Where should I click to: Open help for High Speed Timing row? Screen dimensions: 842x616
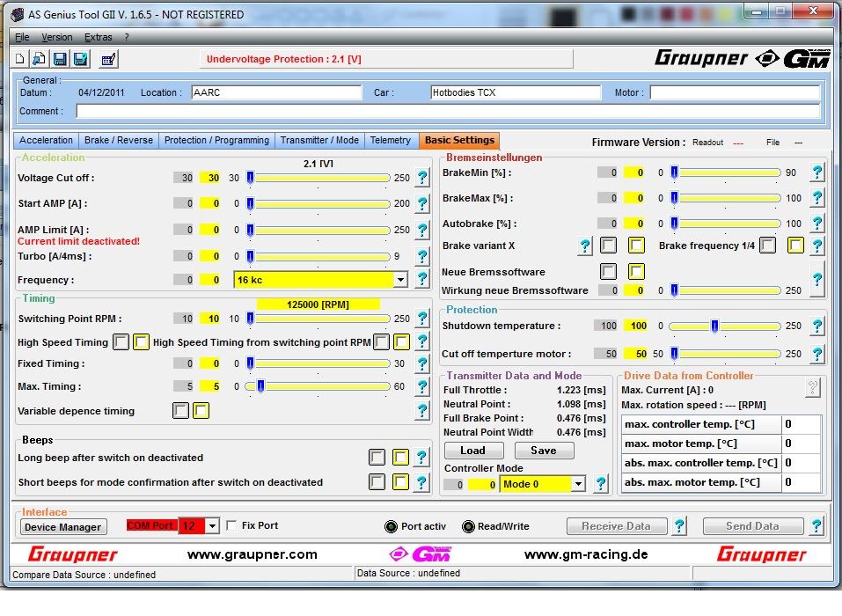422,341
